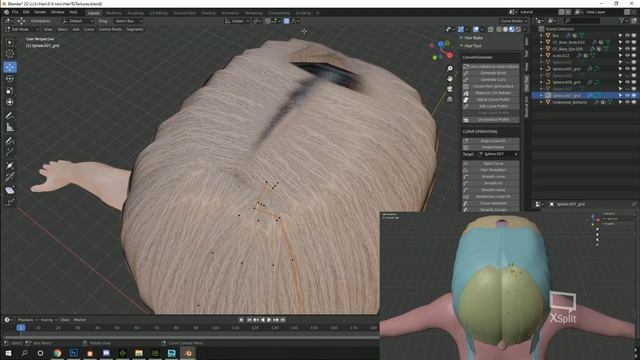Open the Select Box drag dropdown
This screenshot has height=360, width=640.
point(128,21)
